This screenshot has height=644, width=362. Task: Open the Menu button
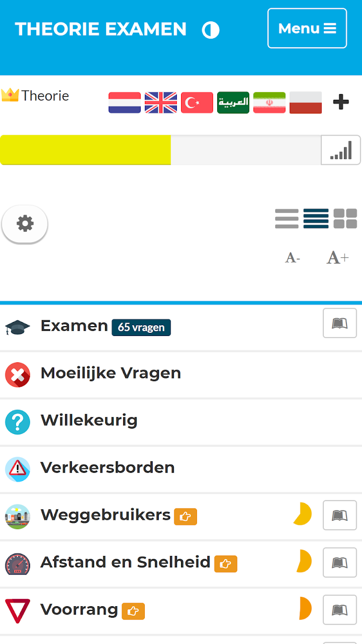tap(307, 28)
